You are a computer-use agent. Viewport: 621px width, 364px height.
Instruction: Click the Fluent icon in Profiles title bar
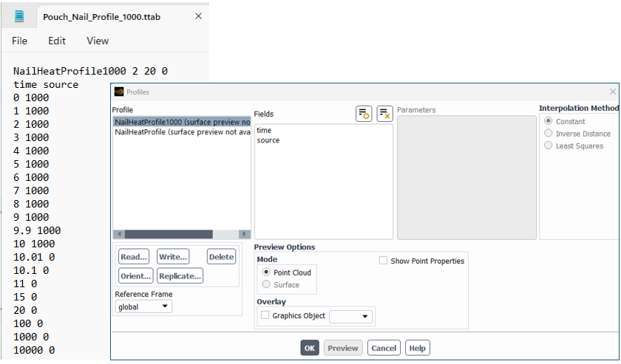click(119, 92)
